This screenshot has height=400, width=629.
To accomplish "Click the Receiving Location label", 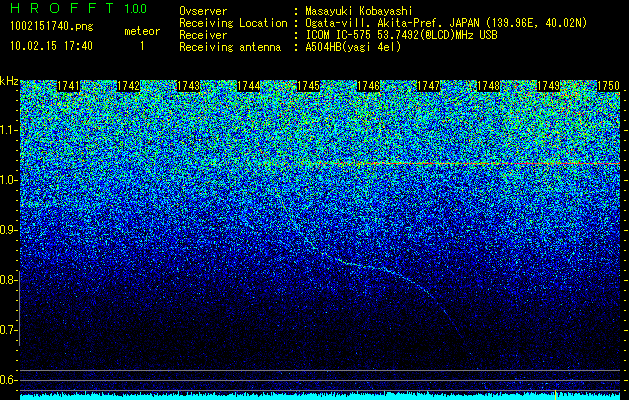I will (x=233, y=24).
